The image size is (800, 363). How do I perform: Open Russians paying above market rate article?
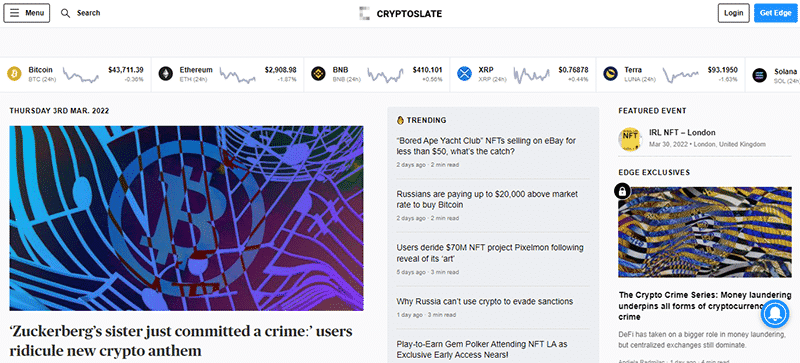point(487,200)
